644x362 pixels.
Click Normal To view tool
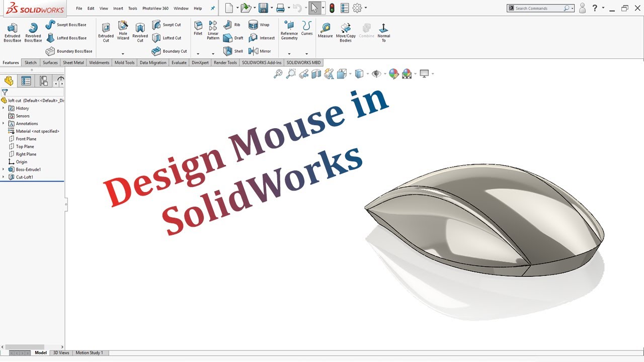click(383, 33)
